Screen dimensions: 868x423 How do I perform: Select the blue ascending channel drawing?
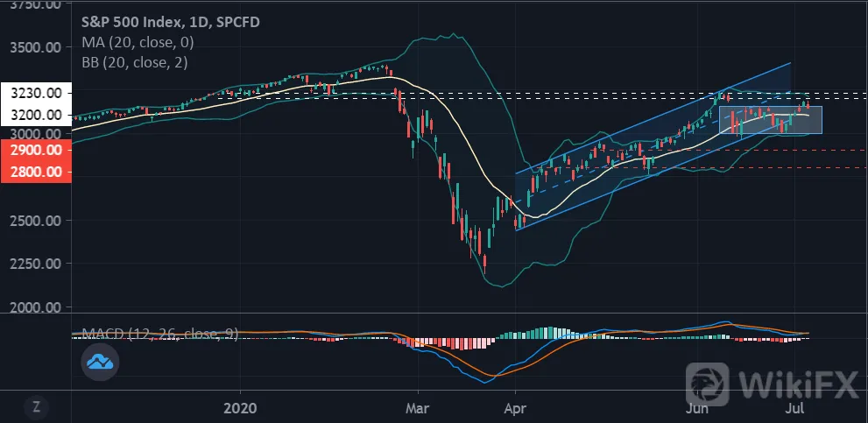(653, 147)
